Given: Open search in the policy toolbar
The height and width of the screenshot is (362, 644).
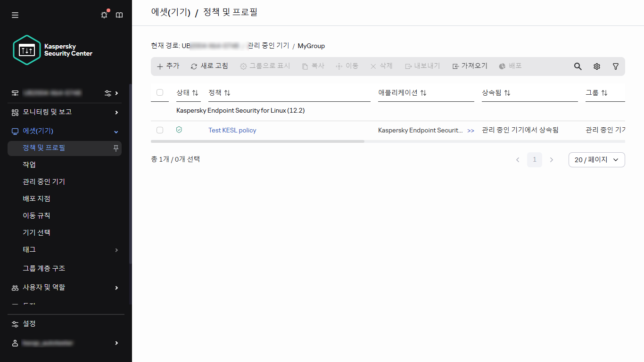Looking at the screenshot, I should tap(578, 66).
